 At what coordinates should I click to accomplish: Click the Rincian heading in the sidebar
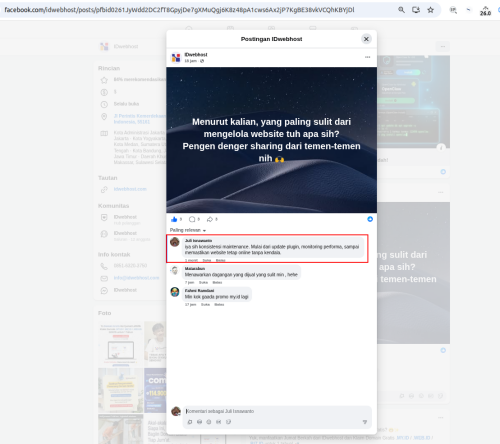pos(109,68)
